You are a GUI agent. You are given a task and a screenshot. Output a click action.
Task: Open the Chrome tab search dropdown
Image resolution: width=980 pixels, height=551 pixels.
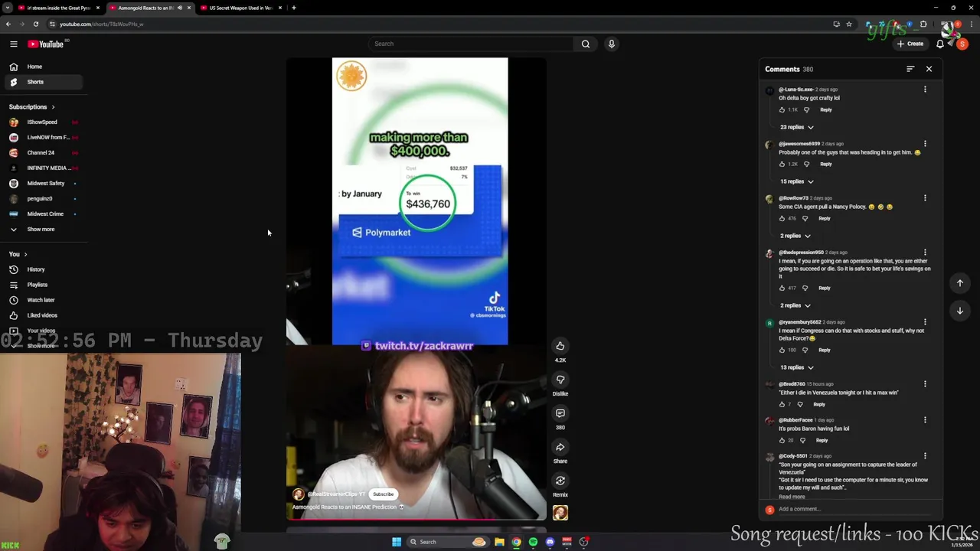pyautogui.click(x=8, y=8)
